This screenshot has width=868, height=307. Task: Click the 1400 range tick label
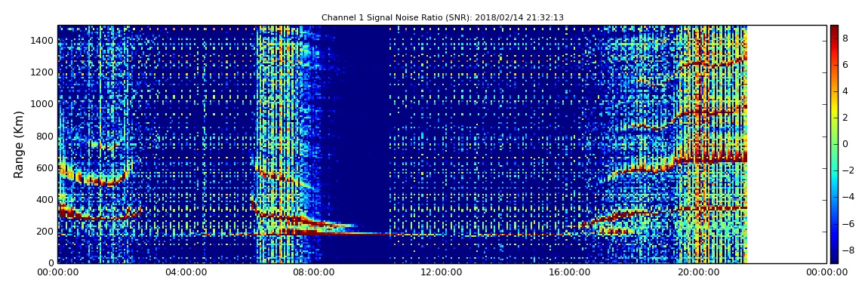pyautogui.click(x=42, y=41)
